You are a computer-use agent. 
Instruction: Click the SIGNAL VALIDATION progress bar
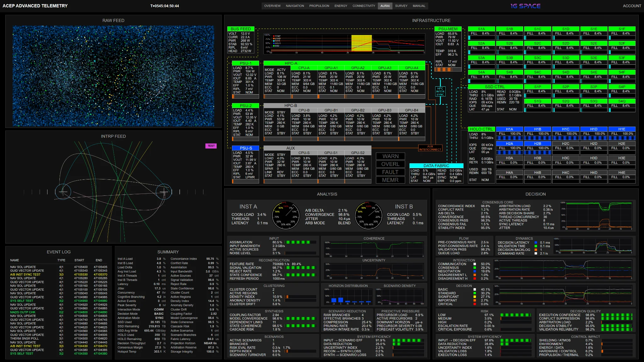pos(300,268)
